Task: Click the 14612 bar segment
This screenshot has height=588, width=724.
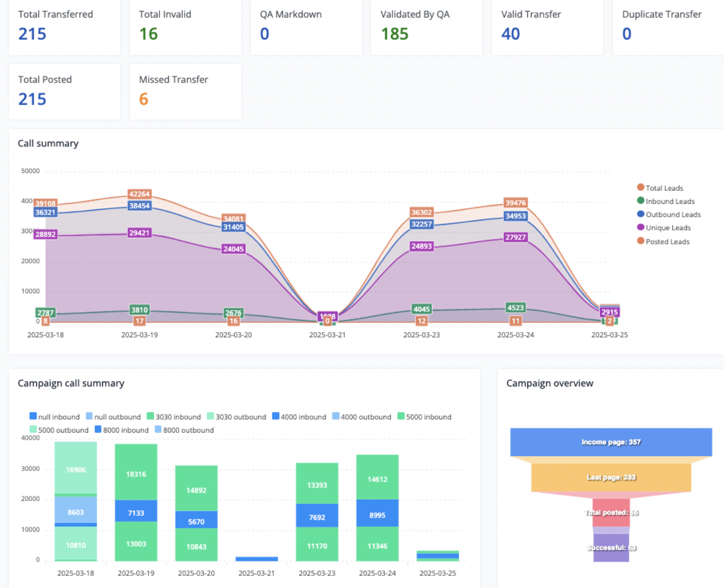Action: pos(377,477)
